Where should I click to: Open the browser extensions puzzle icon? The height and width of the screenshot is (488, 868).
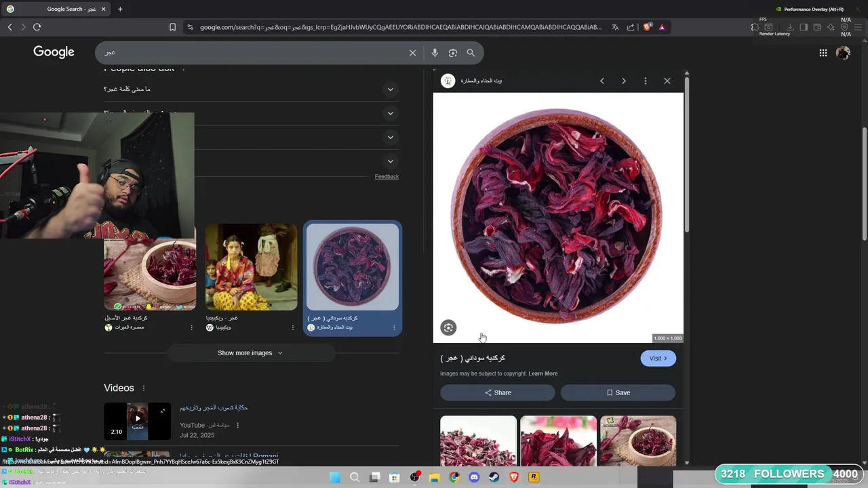tap(755, 27)
